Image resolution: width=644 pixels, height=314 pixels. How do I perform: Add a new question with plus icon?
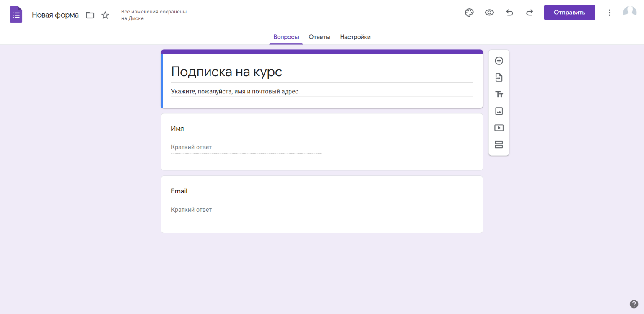coord(499,61)
